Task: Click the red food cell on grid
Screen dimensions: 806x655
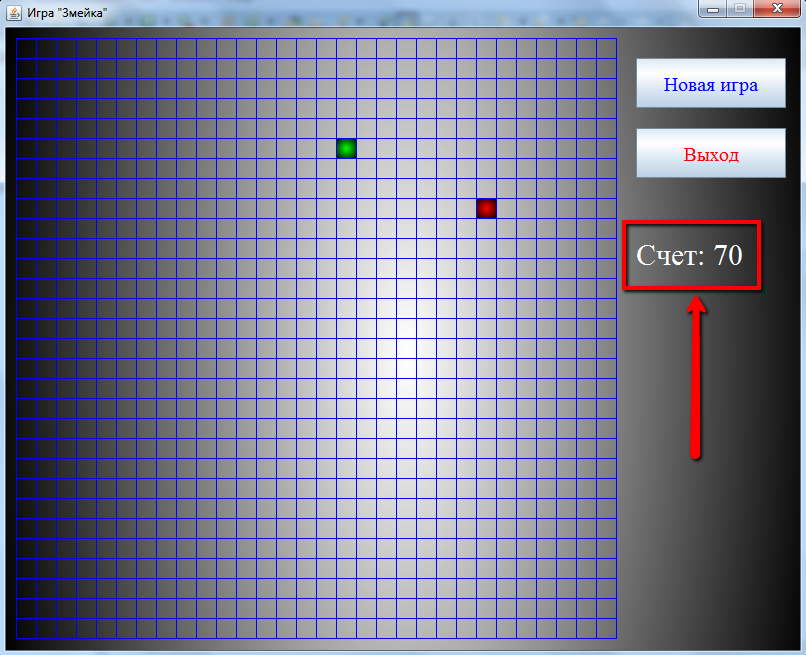Action: point(486,208)
